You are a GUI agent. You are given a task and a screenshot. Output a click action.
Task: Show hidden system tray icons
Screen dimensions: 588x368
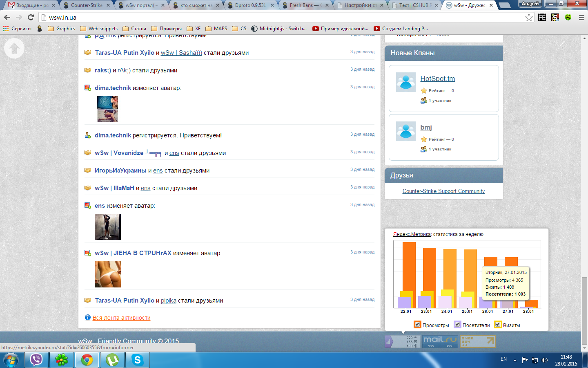[x=515, y=360]
